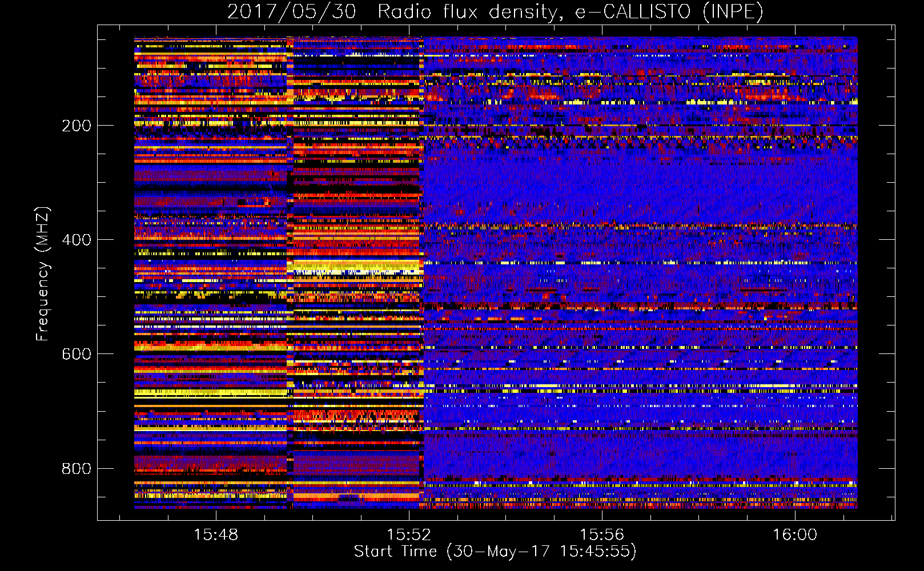Click the 15:48 time tick label
This screenshot has height=571, width=924.
216,535
